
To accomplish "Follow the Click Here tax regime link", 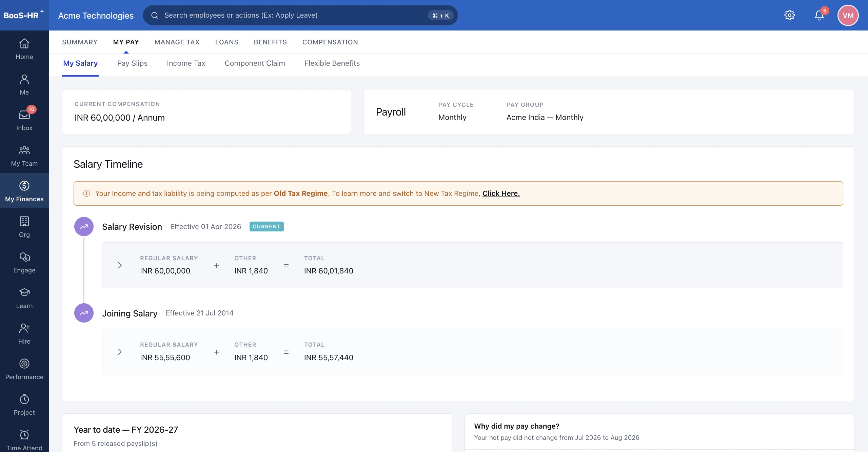I will tap(501, 193).
